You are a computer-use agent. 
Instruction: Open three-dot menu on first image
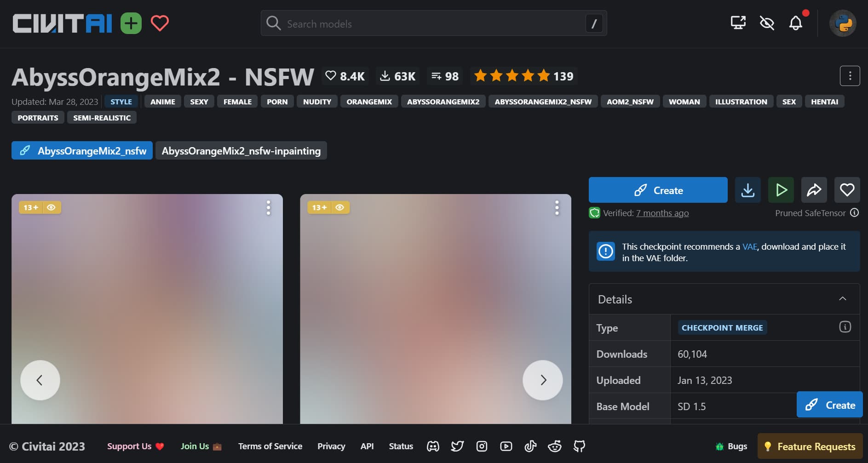tap(269, 208)
